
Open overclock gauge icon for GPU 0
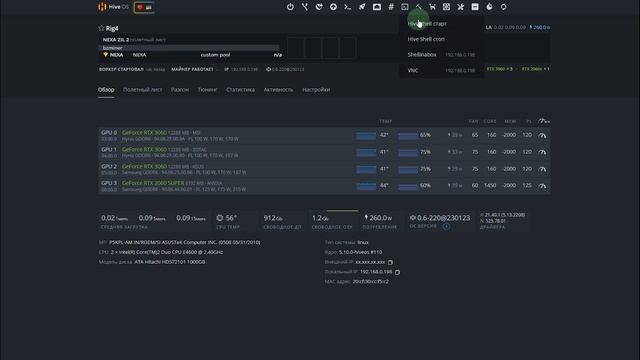542,135
